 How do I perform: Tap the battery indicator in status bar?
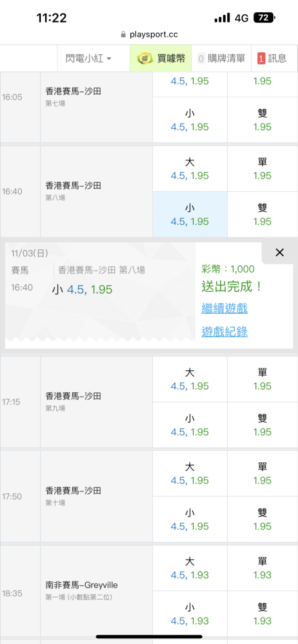pyautogui.click(x=264, y=17)
